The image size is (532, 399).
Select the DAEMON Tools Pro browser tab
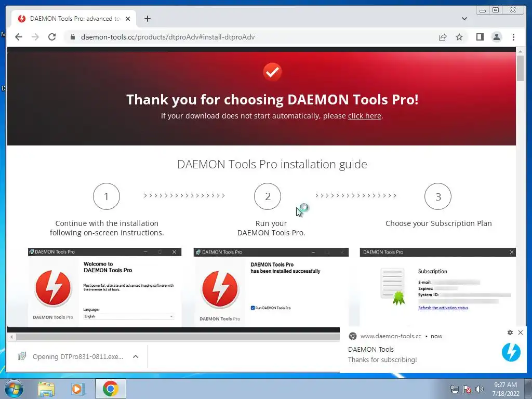pos(74,19)
